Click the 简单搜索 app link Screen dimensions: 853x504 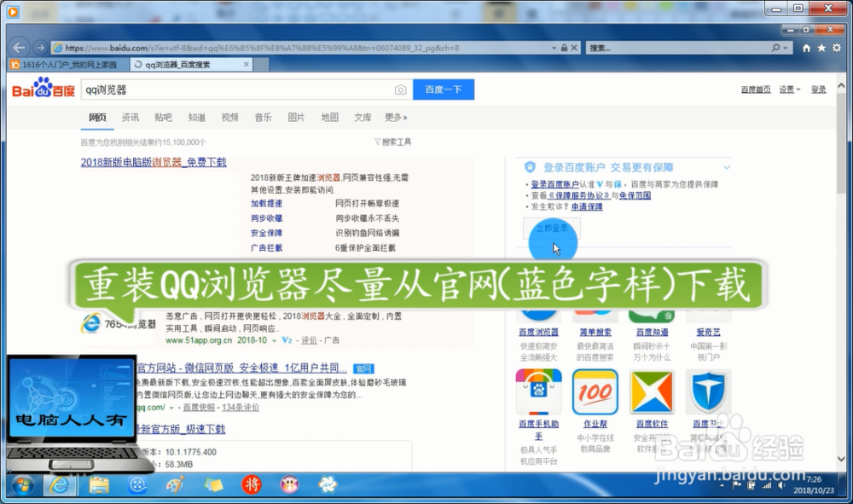tap(595, 332)
